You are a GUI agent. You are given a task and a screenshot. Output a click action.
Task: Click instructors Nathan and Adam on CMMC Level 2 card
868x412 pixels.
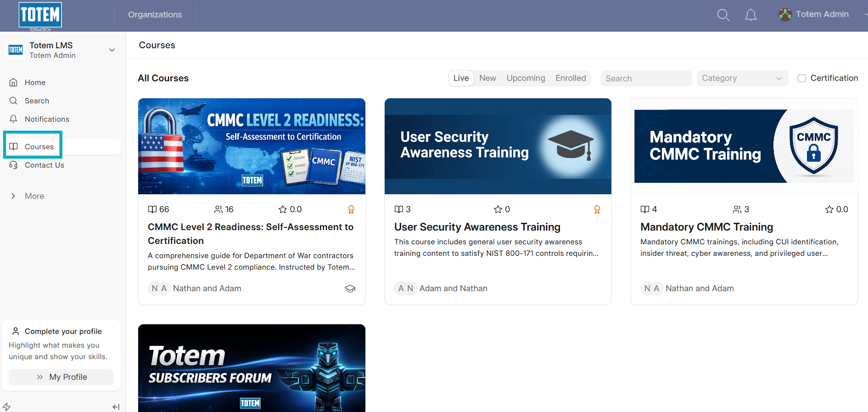coord(207,288)
